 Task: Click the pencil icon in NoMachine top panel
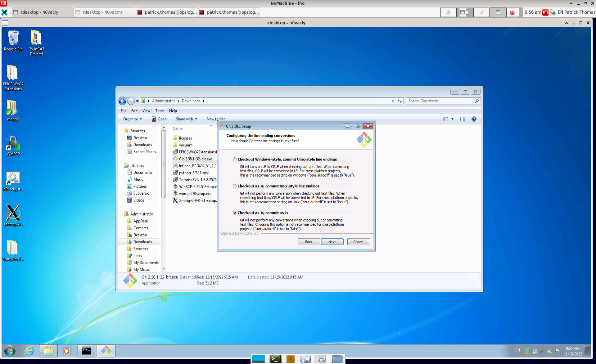[481, 12]
